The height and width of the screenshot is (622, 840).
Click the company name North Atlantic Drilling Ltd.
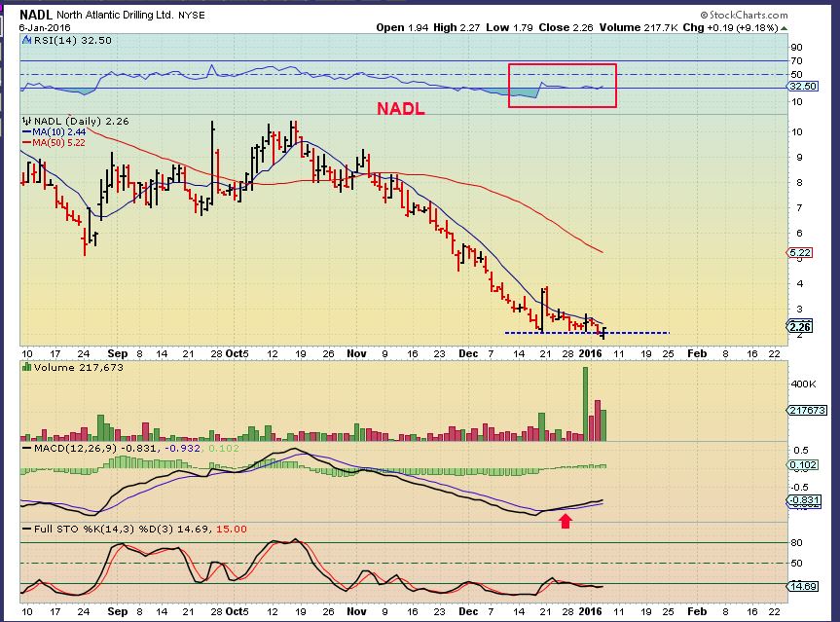tap(115, 15)
